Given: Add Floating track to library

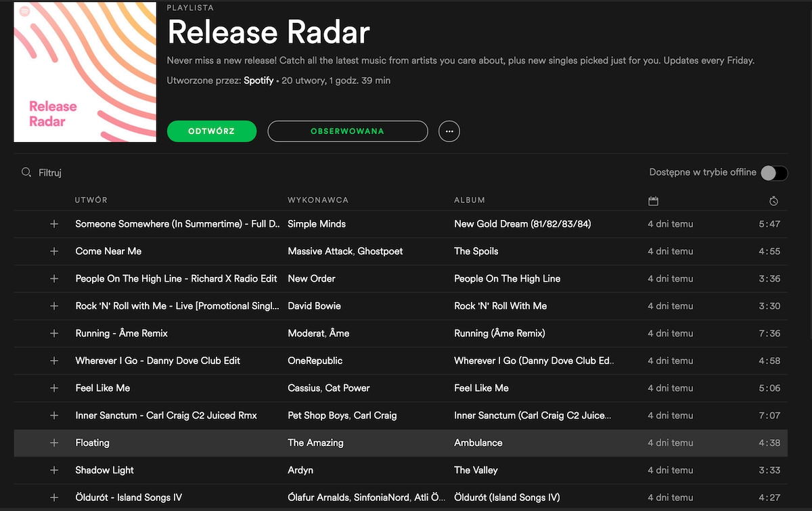Looking at the screenshot, I should coord(54,443).
